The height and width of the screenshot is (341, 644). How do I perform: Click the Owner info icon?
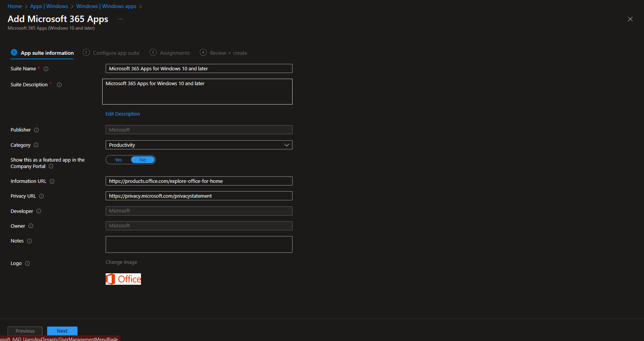(x=31, y=226)
